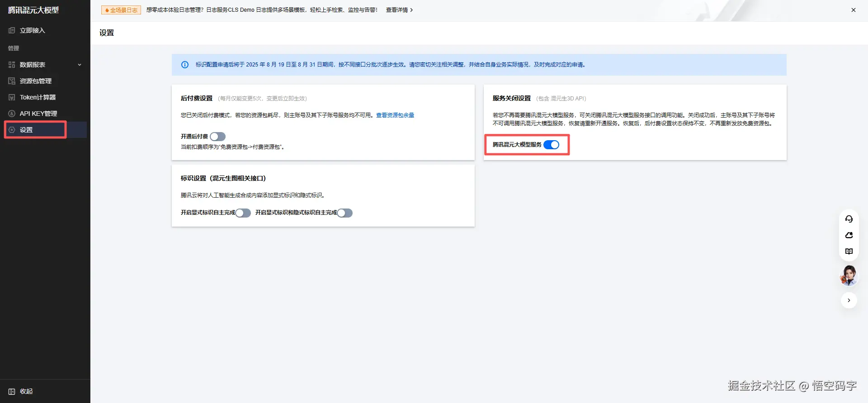Open customer service via headset icon

(849, 219)
